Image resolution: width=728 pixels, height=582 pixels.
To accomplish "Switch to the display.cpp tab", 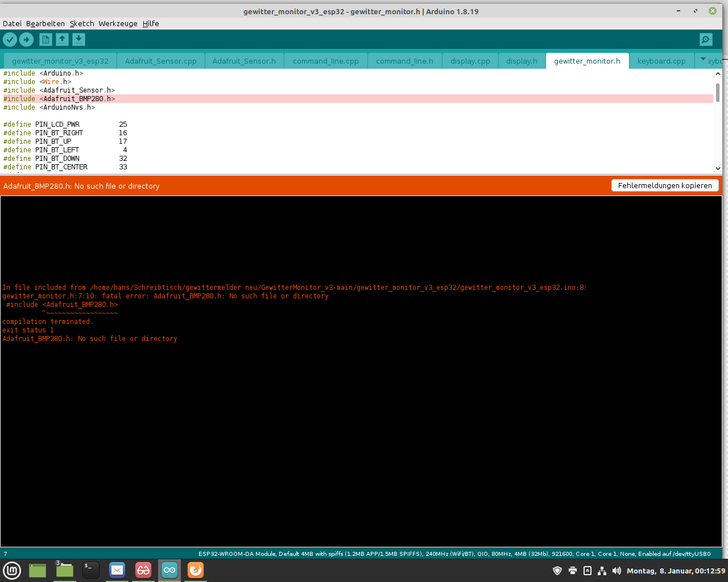I will [x=470, y=61].
